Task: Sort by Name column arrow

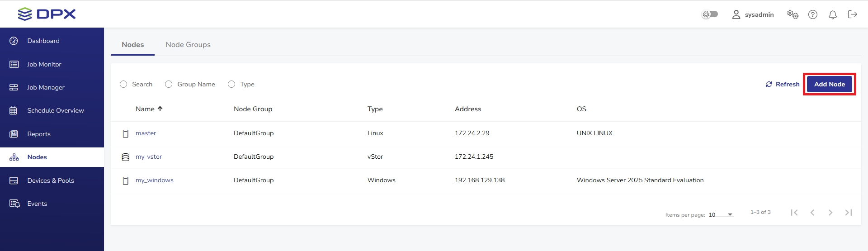Action: 160,109
